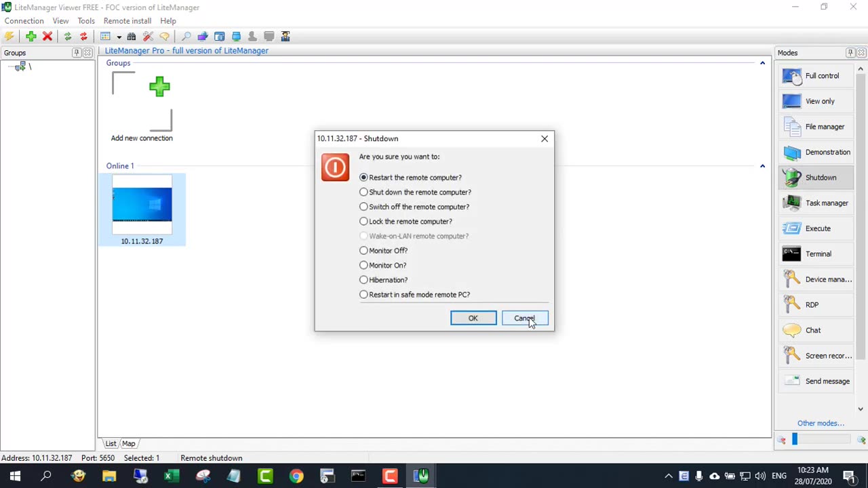
Task: Select Restart in safe mode remote PC
Action: [x=414, y=295]
